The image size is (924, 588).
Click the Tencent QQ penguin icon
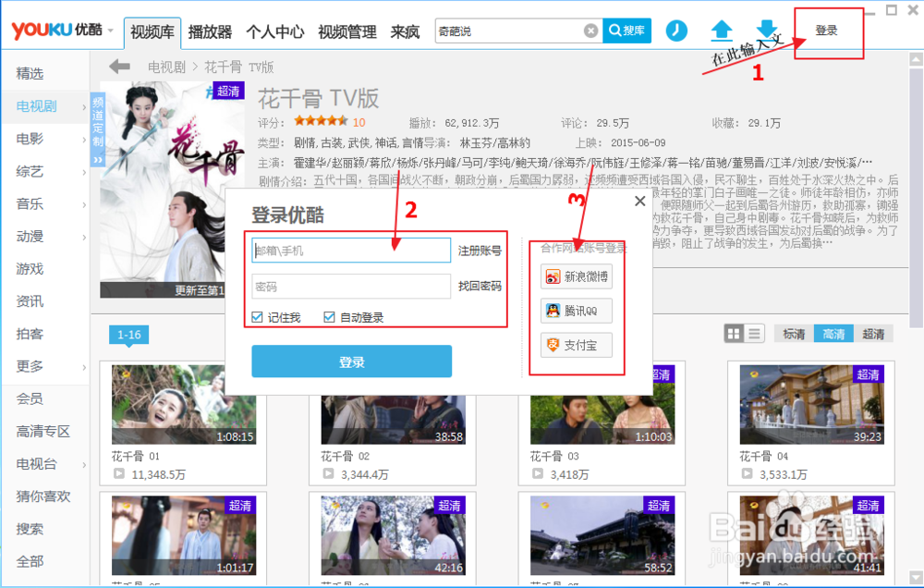[x=553, y=311]
